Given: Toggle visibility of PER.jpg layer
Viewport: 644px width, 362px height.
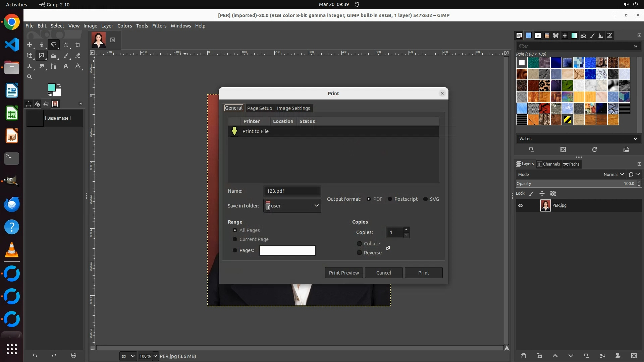Looking at the screenshot, I should tap(521, 205).
